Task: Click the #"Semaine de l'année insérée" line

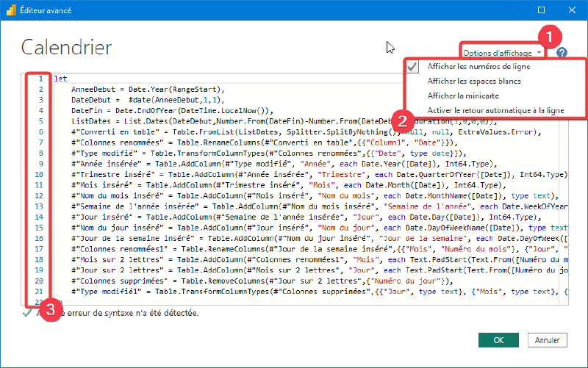Action: pos(319,206)
